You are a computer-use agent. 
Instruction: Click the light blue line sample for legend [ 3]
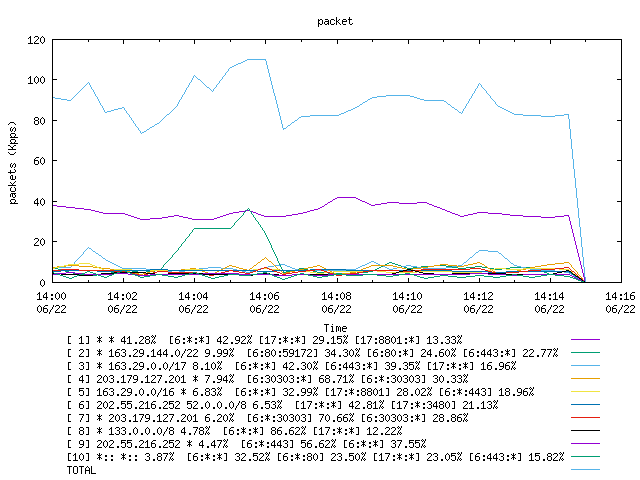coord(585,366)
